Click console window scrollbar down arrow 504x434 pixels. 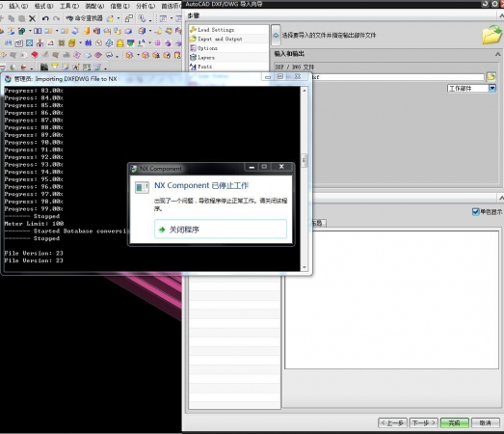305,267
